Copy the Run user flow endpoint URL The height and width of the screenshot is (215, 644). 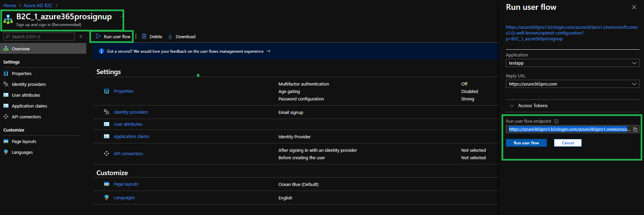(x=635, y=129)
